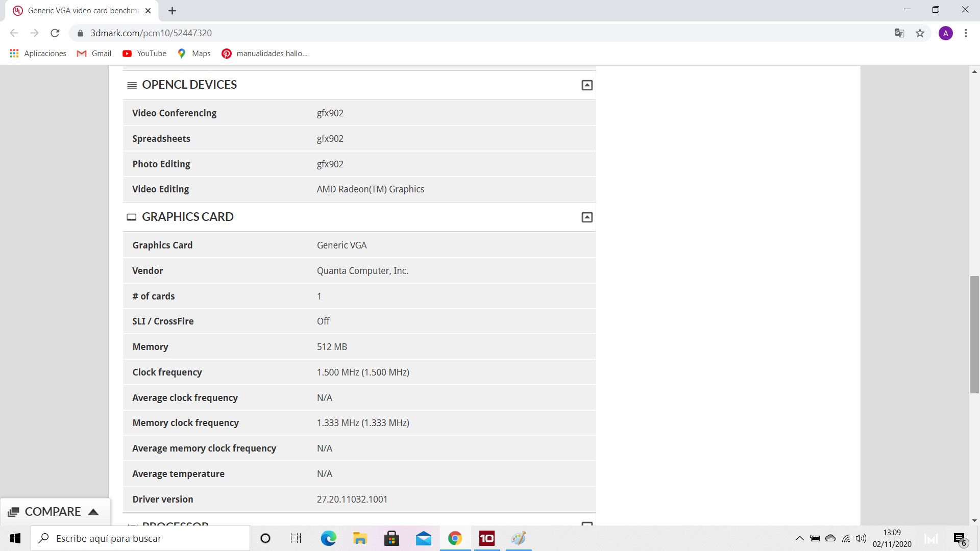Click the Google Translate icon in address bar
The width and height of the screenshot is (980, 551).
click(899, 33)
